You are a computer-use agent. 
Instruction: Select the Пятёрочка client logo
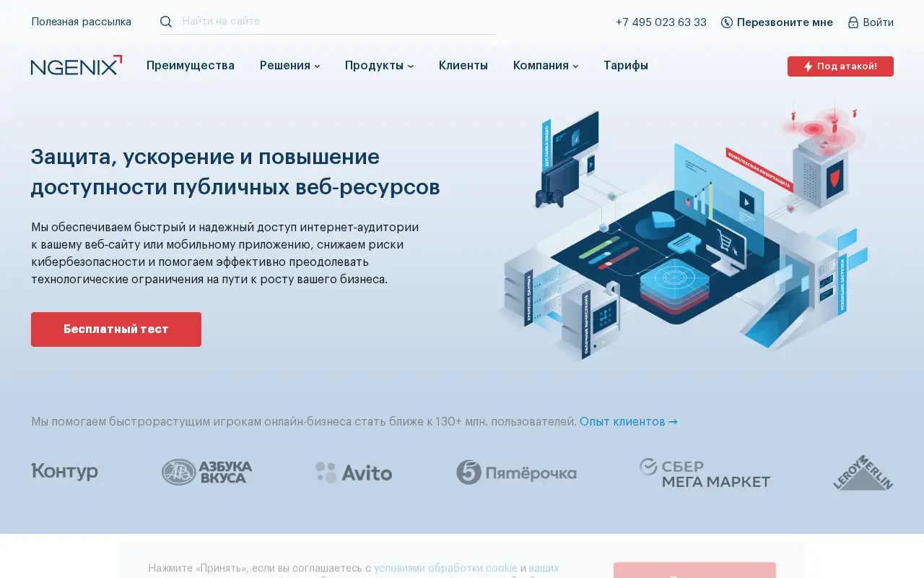point(516,473)
